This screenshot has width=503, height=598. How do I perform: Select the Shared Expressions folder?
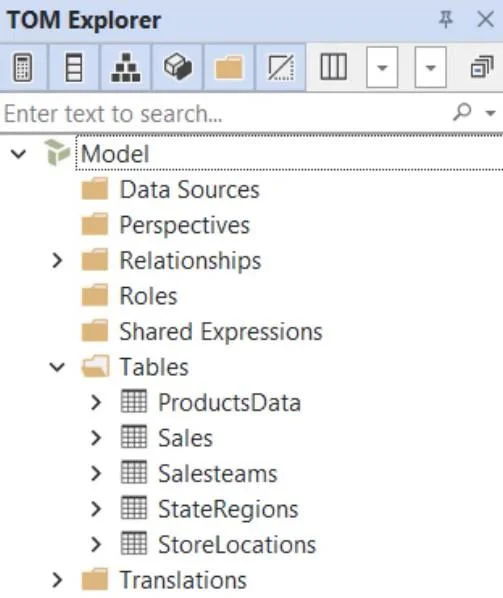[221, 331]
